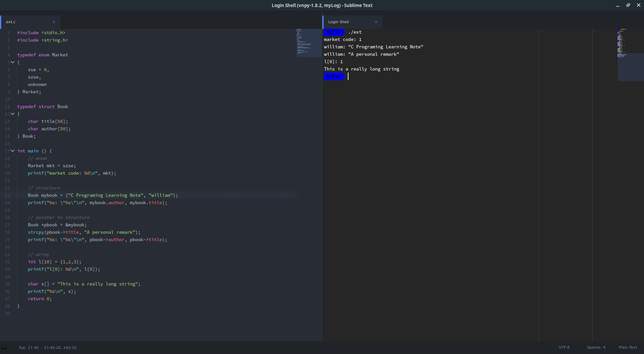644x354 pixels.
Task: Click the printf 'market code' line
Action: pos(72,173)
